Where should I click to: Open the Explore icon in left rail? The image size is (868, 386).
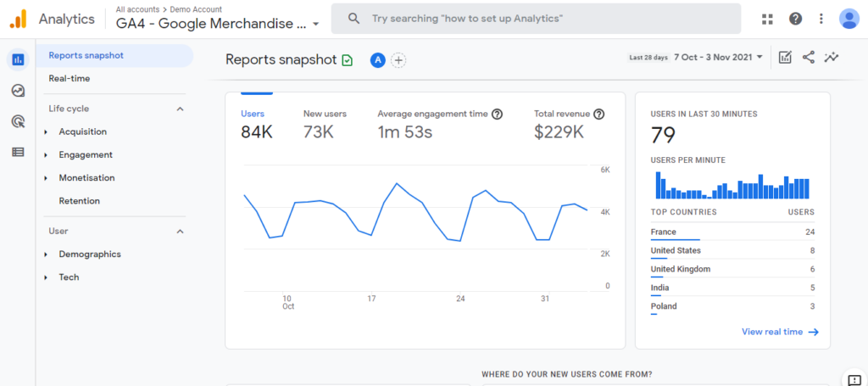[18, 90]
